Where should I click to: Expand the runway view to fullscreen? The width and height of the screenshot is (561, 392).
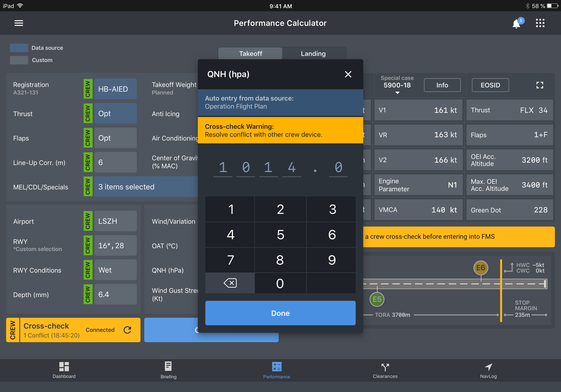click(x=539, y=85)
